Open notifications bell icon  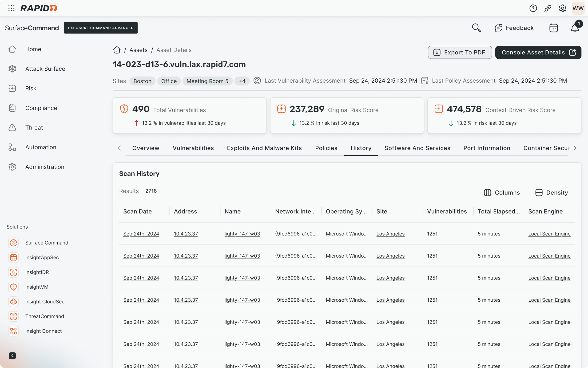(x=575, y=28)
